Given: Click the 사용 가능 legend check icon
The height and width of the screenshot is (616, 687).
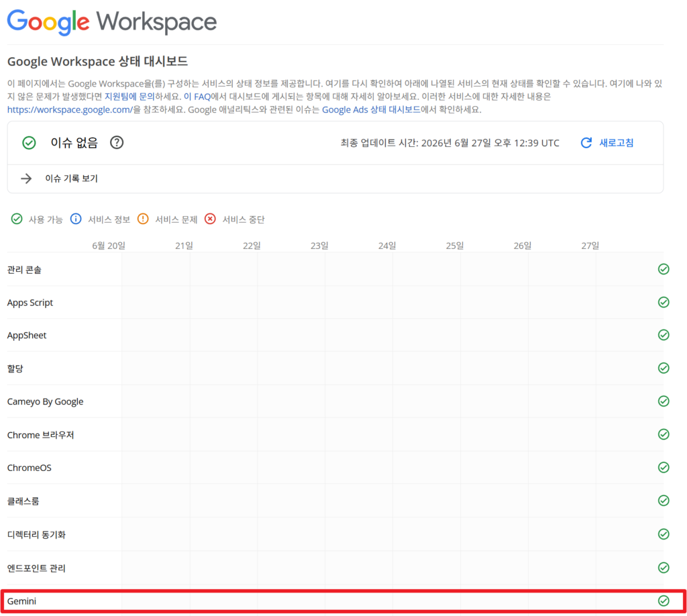Looking at the screenshot, I should click(17, 219).
